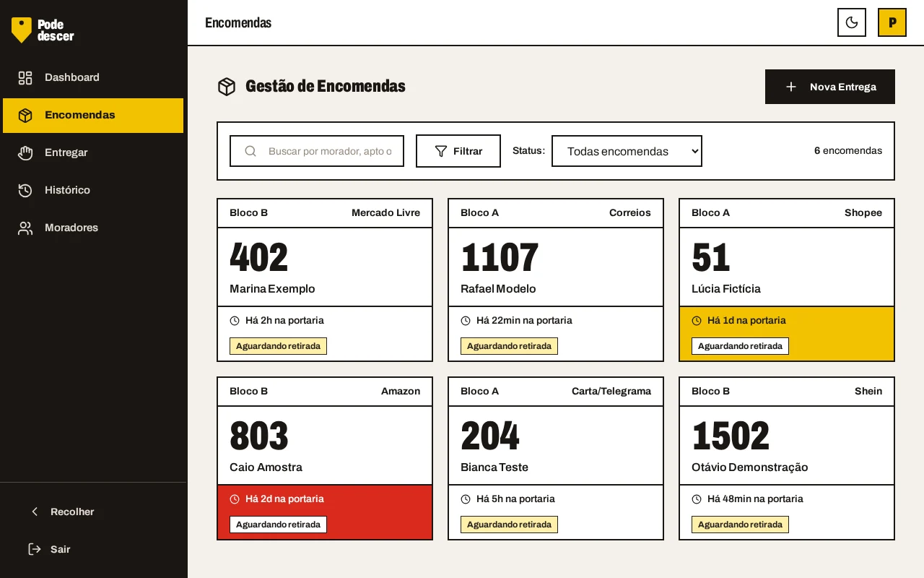Click the Dashboard grid icon in sidebar
The image size is (924, 578).
point(25,78)
